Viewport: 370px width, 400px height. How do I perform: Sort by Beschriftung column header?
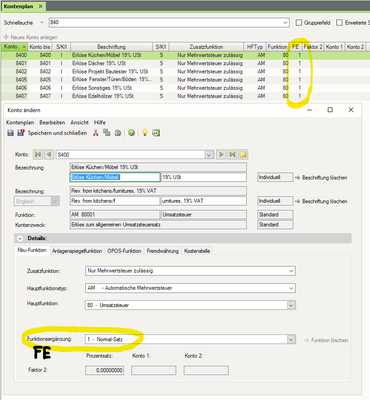pyautogui.click(x=111, y=47)
